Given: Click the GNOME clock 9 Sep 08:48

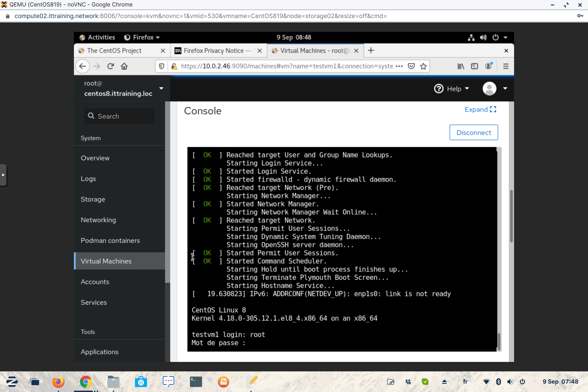Looking at the screenshot, I should 294,37.
